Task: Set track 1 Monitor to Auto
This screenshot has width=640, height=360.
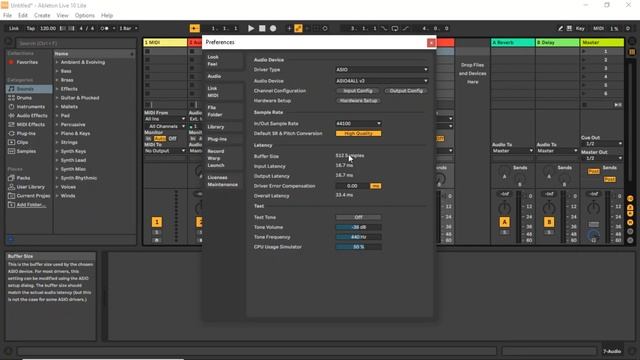Action: [x=160, y=139]
